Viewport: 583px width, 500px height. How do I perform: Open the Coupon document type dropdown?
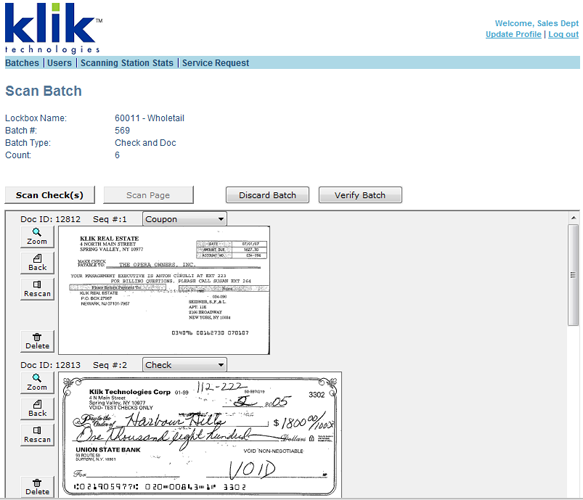[x=184, y=219]
